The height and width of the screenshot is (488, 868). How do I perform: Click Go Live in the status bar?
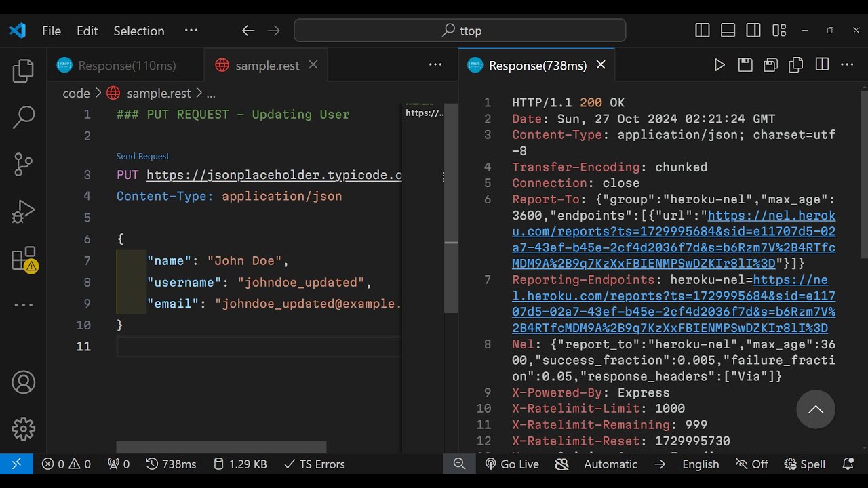coord(512,464)
